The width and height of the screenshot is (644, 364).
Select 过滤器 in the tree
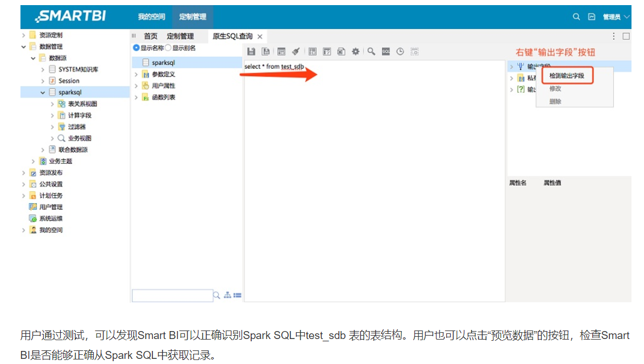[x=77, y=127]
